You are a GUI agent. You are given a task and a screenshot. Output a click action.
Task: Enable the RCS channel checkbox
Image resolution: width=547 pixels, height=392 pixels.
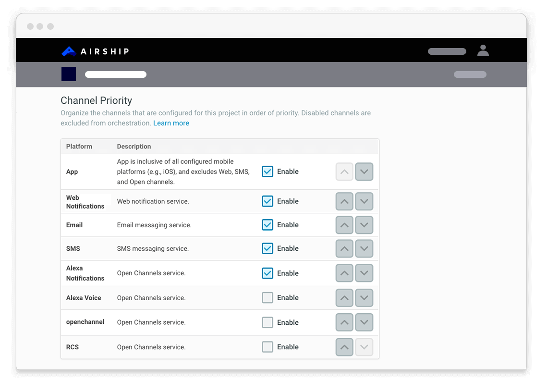[267, 347]
